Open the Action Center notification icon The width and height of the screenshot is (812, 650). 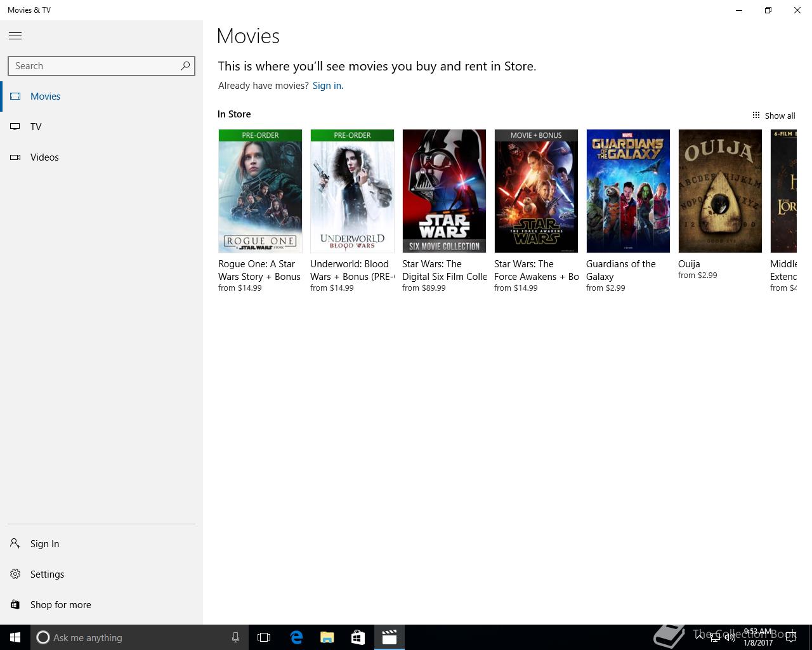coord(790,638)
